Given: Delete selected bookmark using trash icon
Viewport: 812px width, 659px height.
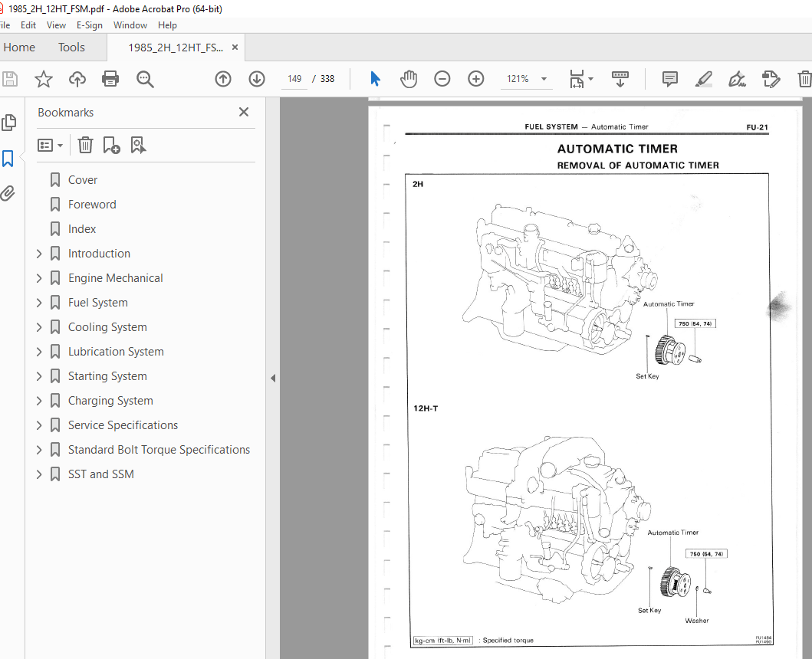Looking at the screenshot, I should (85, 145).
